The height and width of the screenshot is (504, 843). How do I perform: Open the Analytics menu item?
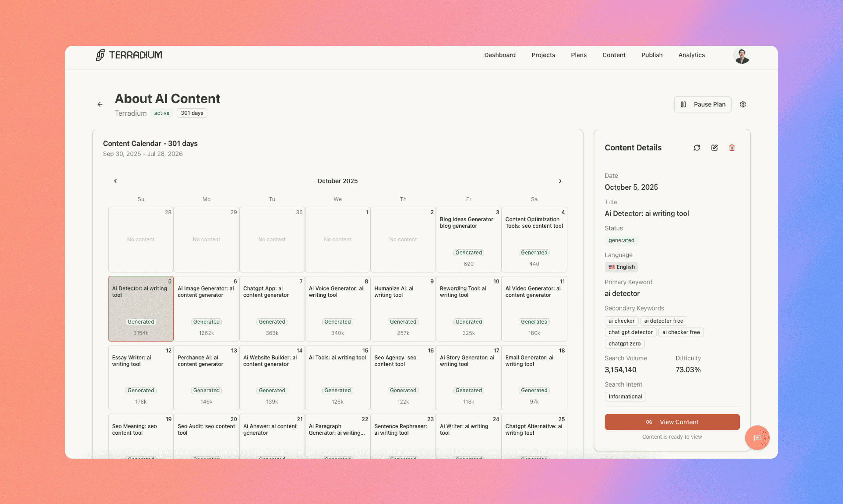click(691, 55)
